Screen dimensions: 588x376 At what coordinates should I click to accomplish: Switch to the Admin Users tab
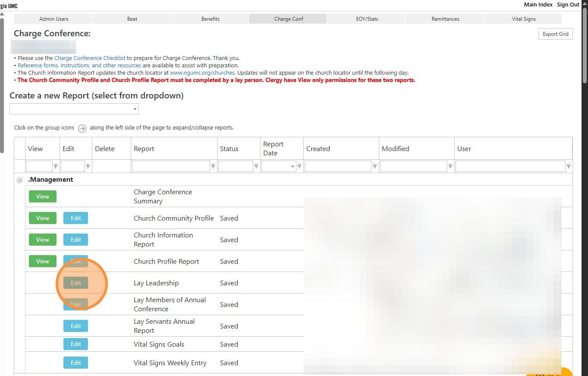tap(53, 19)
